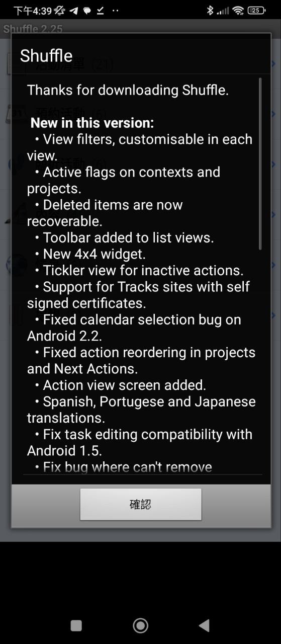Tap the Android back triangle button
The image size is (281, 644).
tap(204, 625)
